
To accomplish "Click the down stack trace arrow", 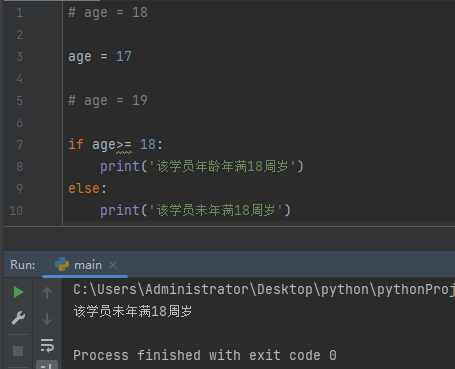I will click(47, 319).
